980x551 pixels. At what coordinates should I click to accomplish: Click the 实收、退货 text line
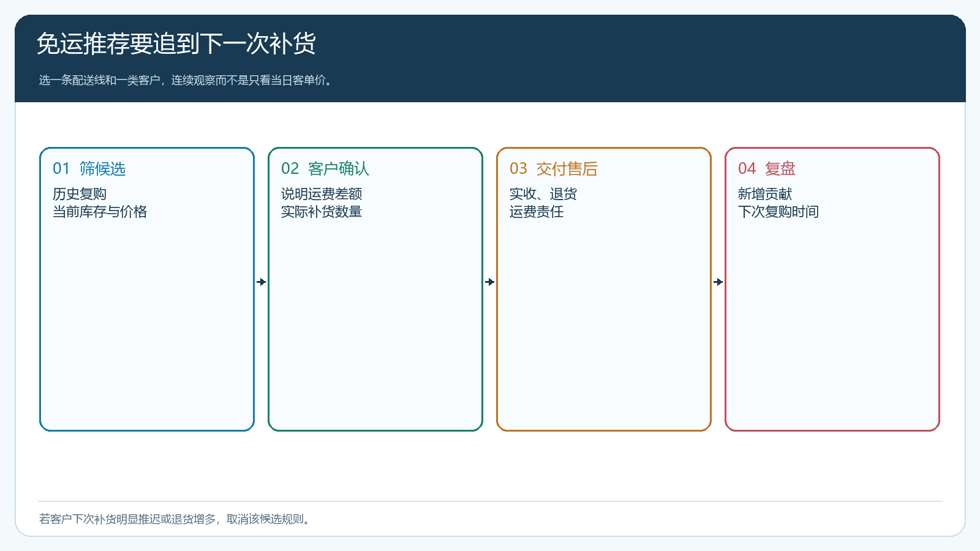(x=543, y=194)
